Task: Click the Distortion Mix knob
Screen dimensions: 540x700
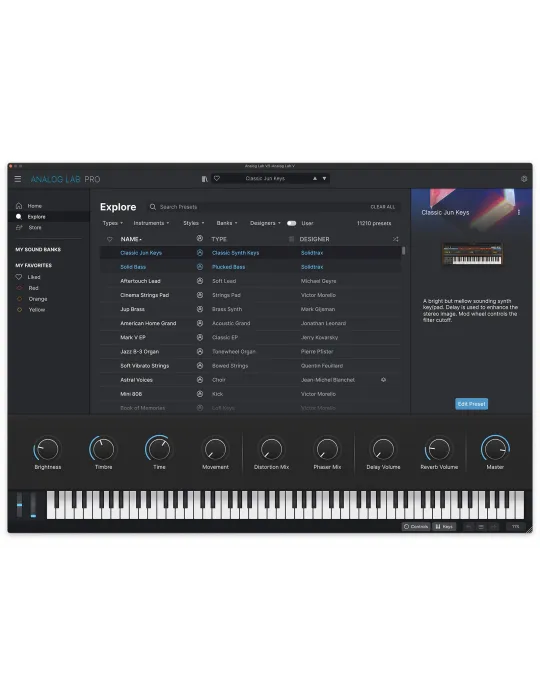Action: tap(271, 449)
